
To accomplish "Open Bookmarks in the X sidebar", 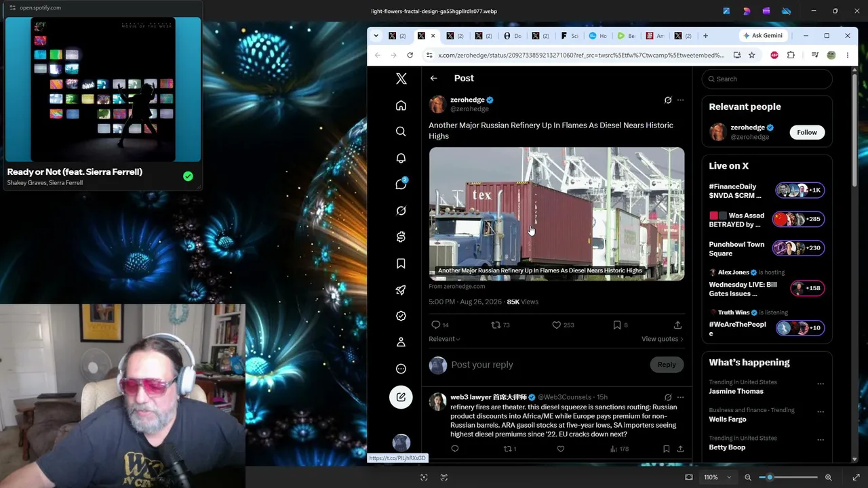I will [x=401, y=264].
